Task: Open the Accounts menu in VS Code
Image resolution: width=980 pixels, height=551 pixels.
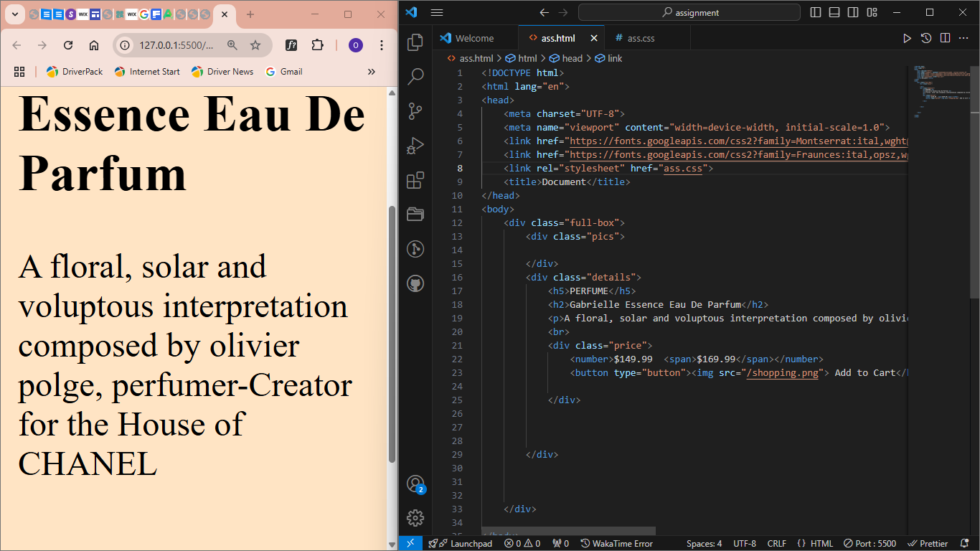Action: [415, 484]
